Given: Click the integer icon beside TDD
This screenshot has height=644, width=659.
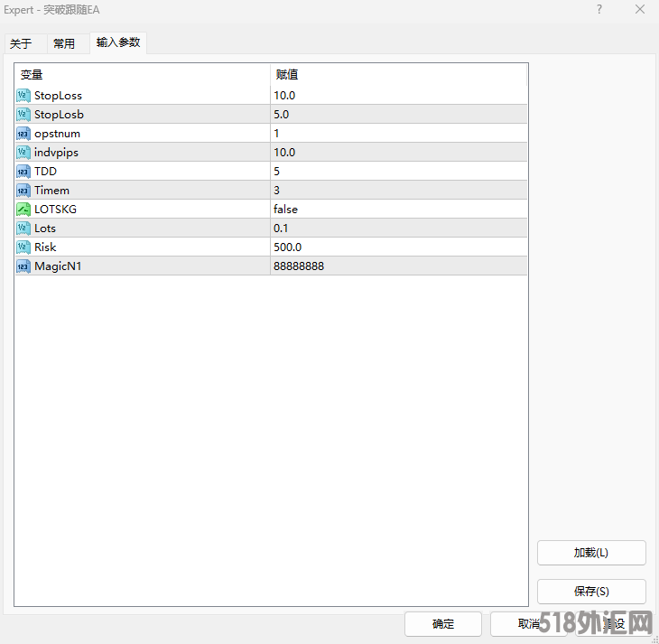Looking at the screenshot, I should tap(23, 172).
